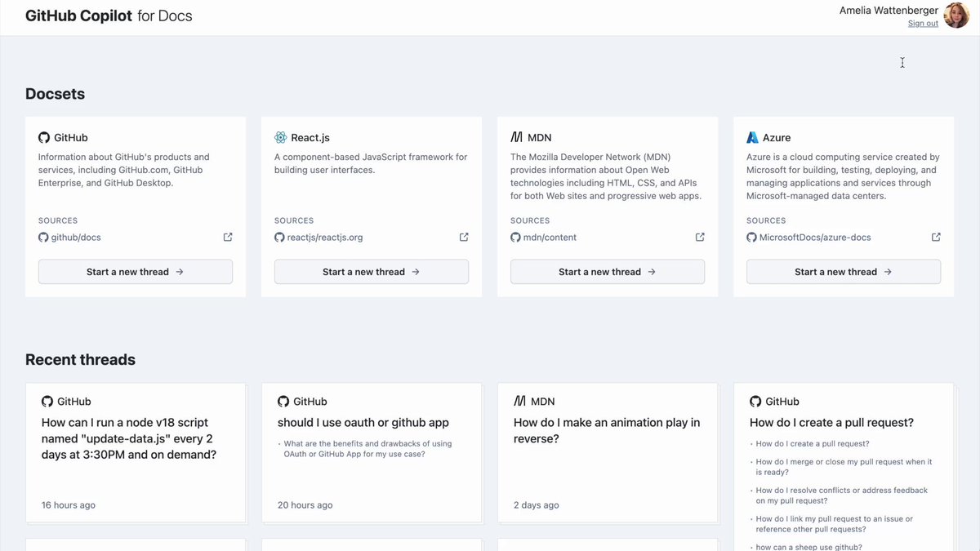Click the GitHub docset description text
Screen dimensions: 980x551
click(x=124, y=170)
